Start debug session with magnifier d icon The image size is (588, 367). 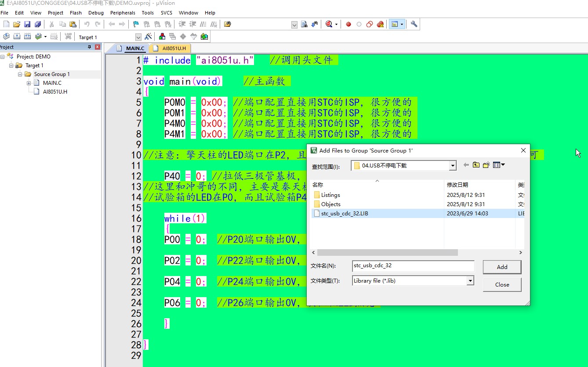(x=329, y=24)
